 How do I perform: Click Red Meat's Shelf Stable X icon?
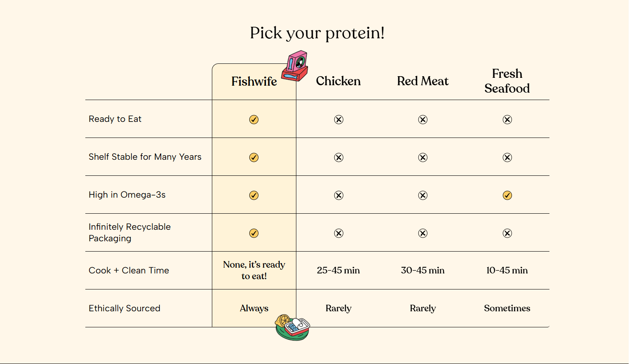coord(422,157)
